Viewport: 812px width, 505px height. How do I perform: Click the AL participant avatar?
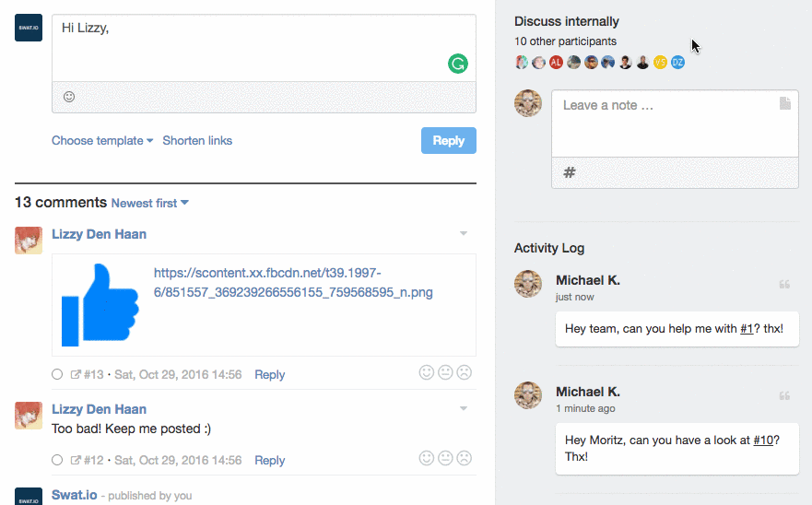click(556, 63)
